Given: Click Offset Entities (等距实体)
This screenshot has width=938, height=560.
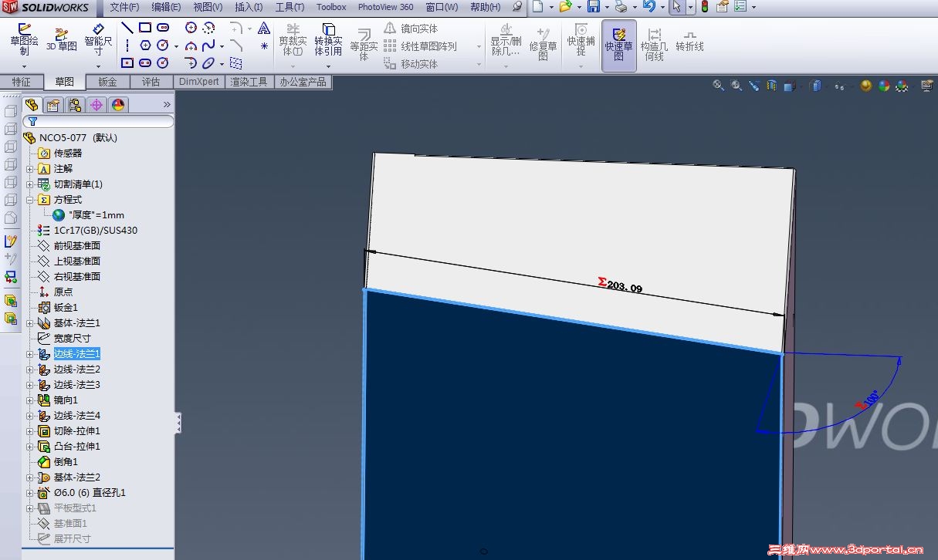Looking at the screenshot, I should [364, 45].
